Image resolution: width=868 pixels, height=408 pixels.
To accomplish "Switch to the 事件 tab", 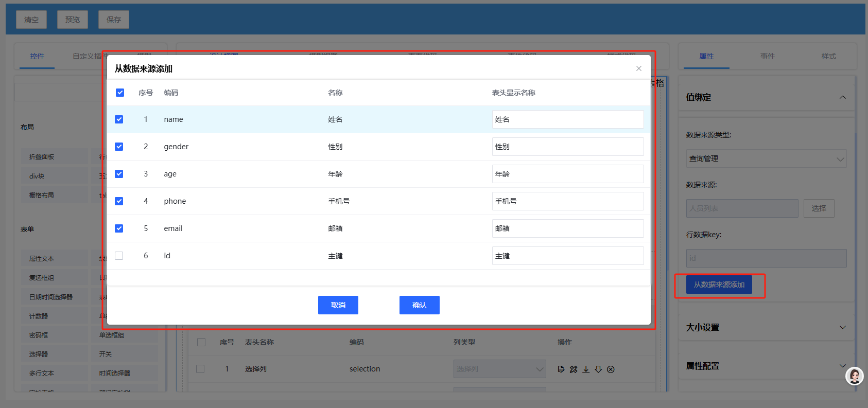I will pos(767,56).
